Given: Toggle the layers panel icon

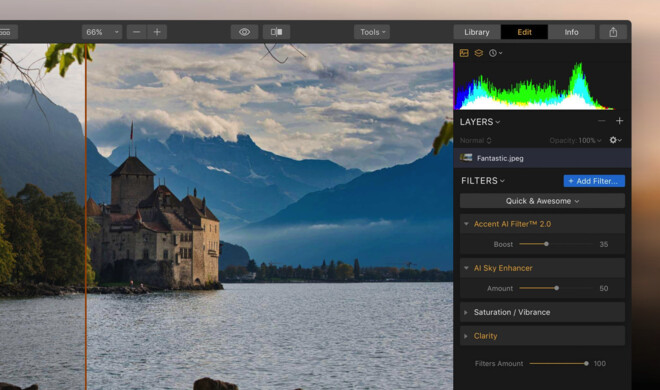Looking at the screenshot, I should point(479,53).
